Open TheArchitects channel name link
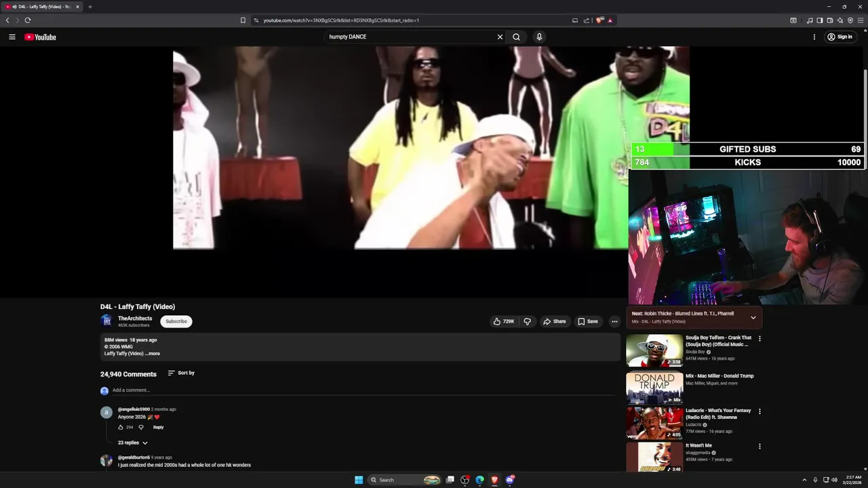This screenshot has height=488, width=868. [x=135, y=319]
